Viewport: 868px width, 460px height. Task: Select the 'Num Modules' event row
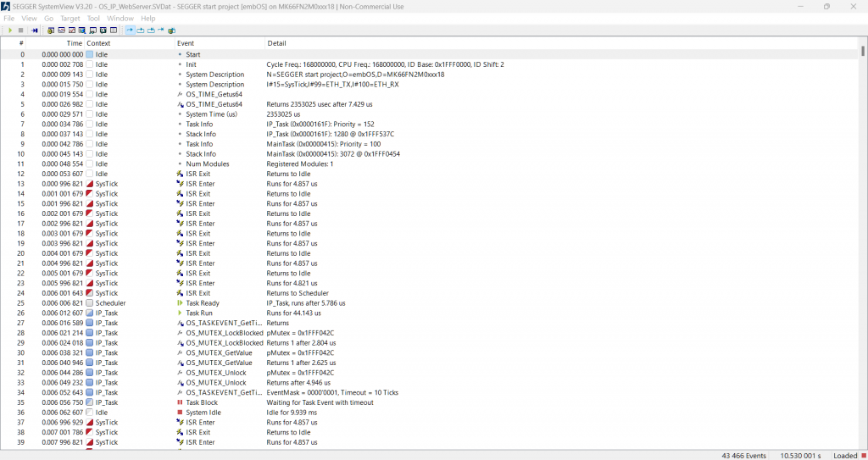point(430,163)
